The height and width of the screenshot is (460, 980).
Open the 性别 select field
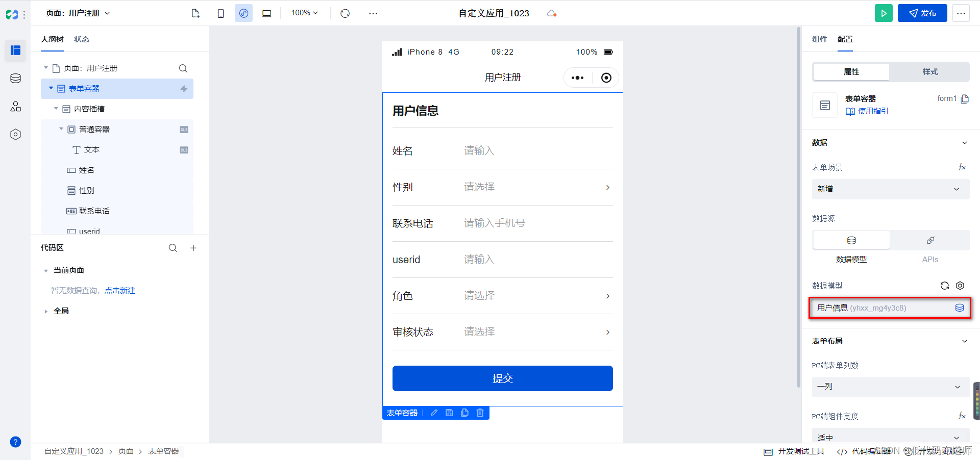point(503,187)
